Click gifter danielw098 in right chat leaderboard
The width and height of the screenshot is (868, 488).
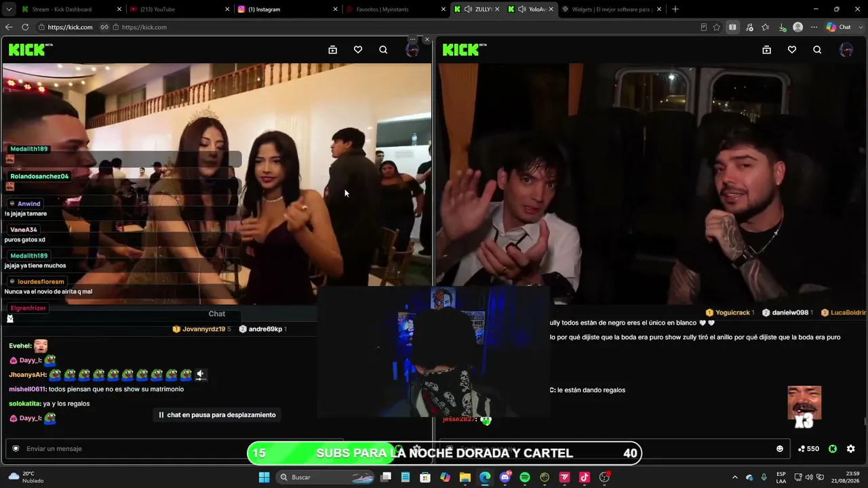click(790, 312)
